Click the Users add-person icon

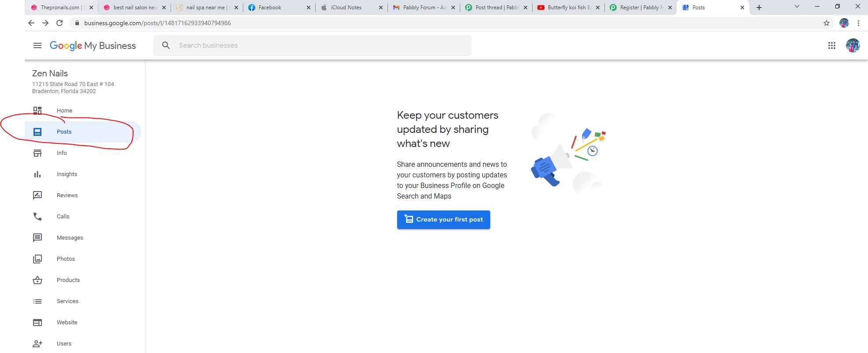37,343
